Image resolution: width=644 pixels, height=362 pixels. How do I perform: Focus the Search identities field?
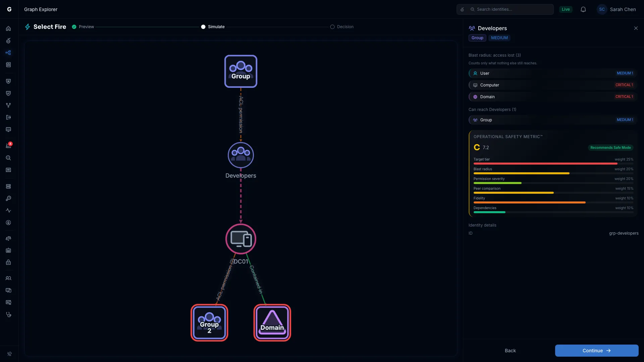coord(505,9)
